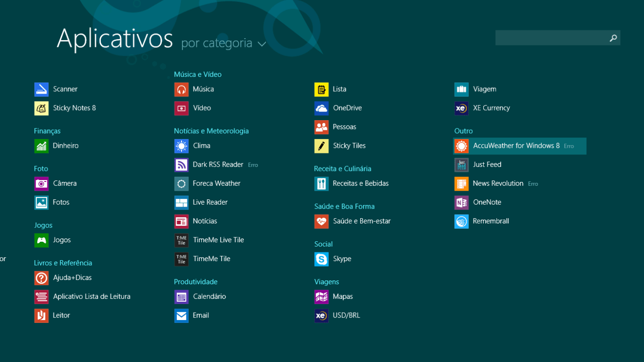Launch the Jogos app icon
Screen dimensions: 644x362
[x=42, y=240]
